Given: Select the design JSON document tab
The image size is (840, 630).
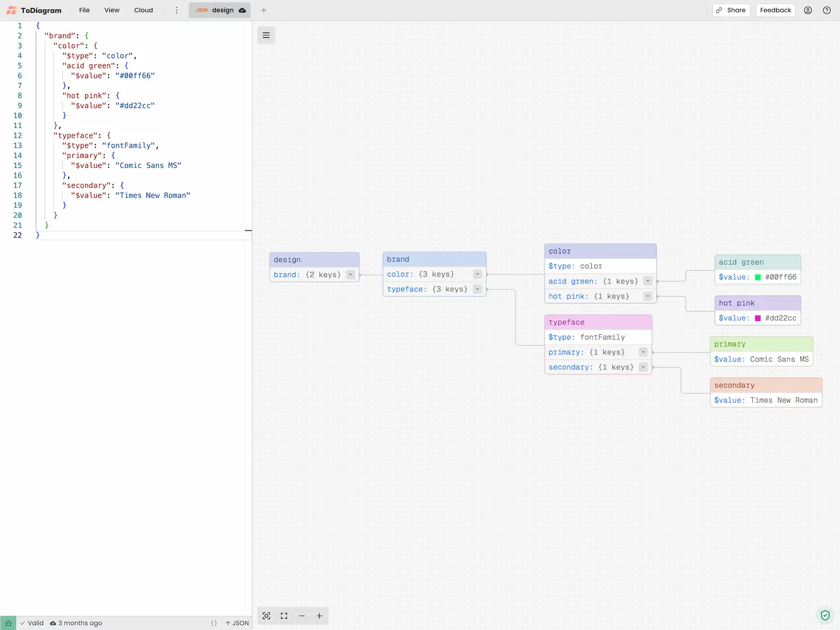Looking at the screenshot, I should click(x=219, y=10).
